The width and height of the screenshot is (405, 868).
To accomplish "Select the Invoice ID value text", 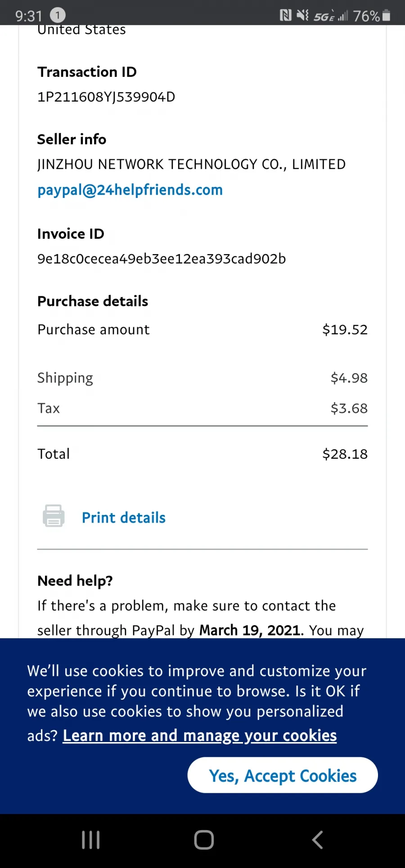I will tap(162, 259).
